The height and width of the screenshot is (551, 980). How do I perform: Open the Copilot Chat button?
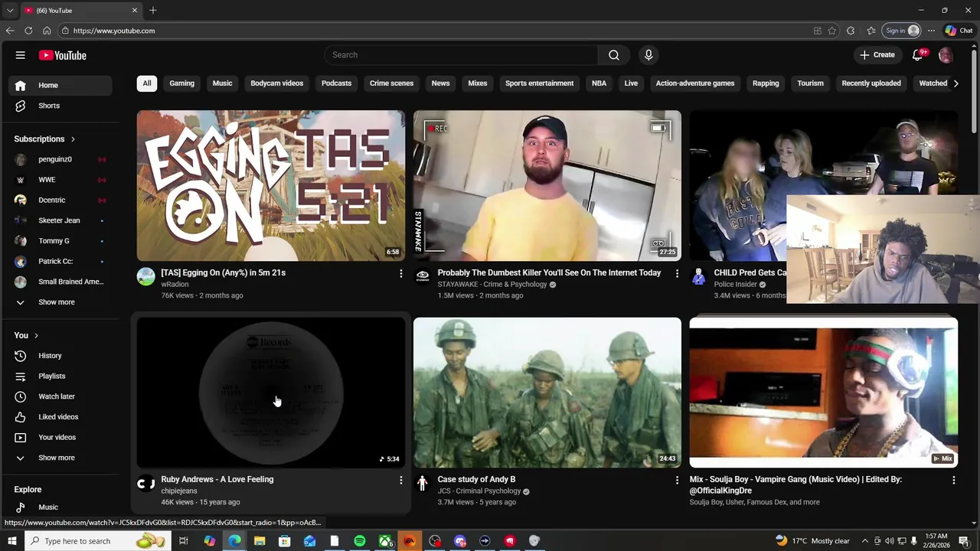[959, 31]
